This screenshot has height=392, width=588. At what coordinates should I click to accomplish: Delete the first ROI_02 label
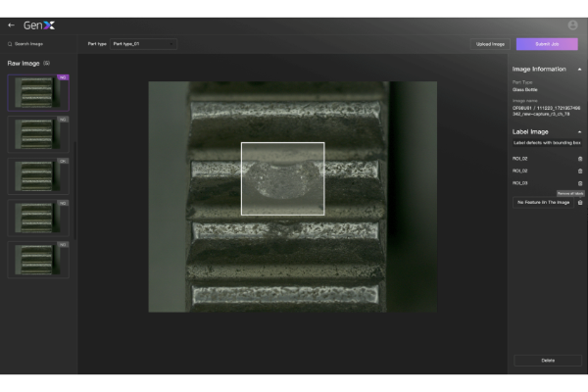tap(579, 158)
